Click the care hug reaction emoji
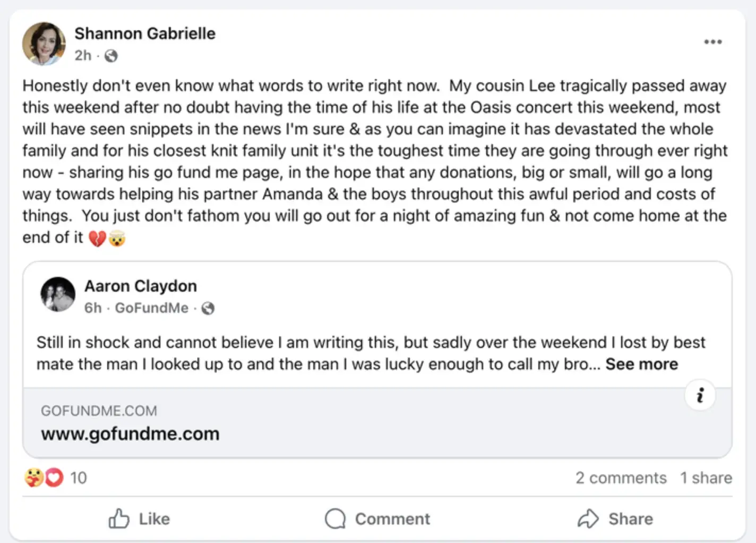756x543 pixels. tap(33, 478)
